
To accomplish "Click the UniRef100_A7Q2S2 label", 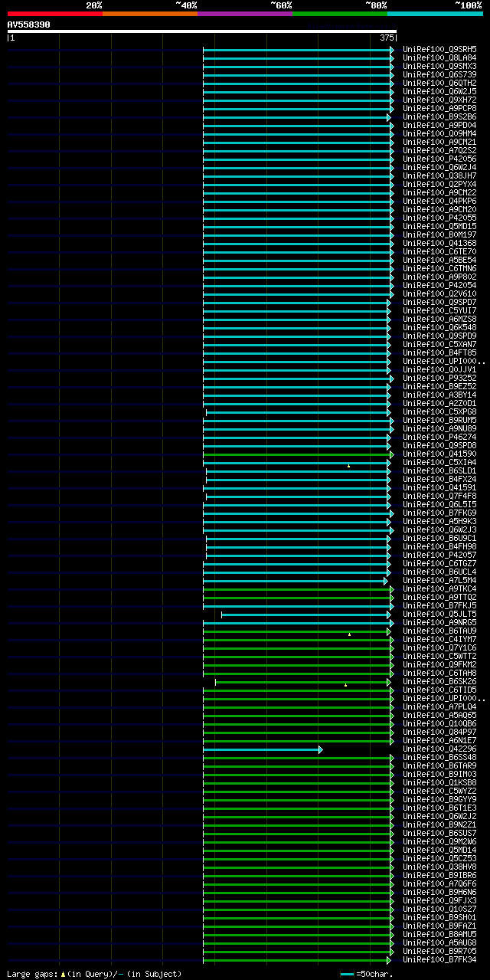I will [439, 150].
